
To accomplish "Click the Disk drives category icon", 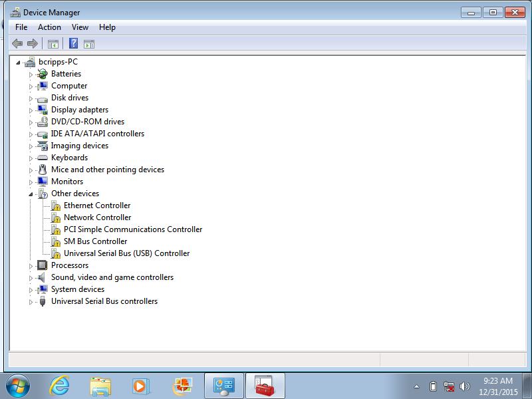I will coord(43,99).
